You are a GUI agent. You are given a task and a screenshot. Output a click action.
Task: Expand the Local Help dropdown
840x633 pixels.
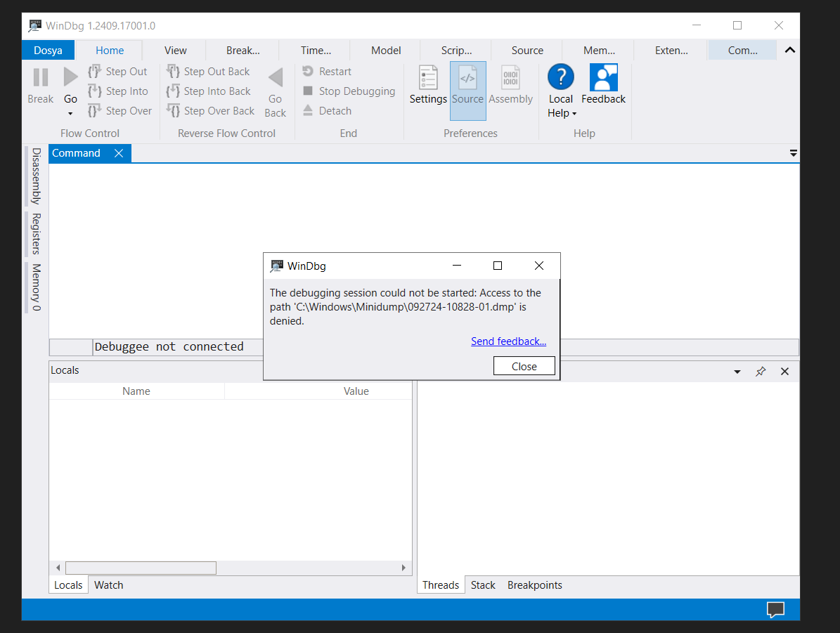coord(574,114)
